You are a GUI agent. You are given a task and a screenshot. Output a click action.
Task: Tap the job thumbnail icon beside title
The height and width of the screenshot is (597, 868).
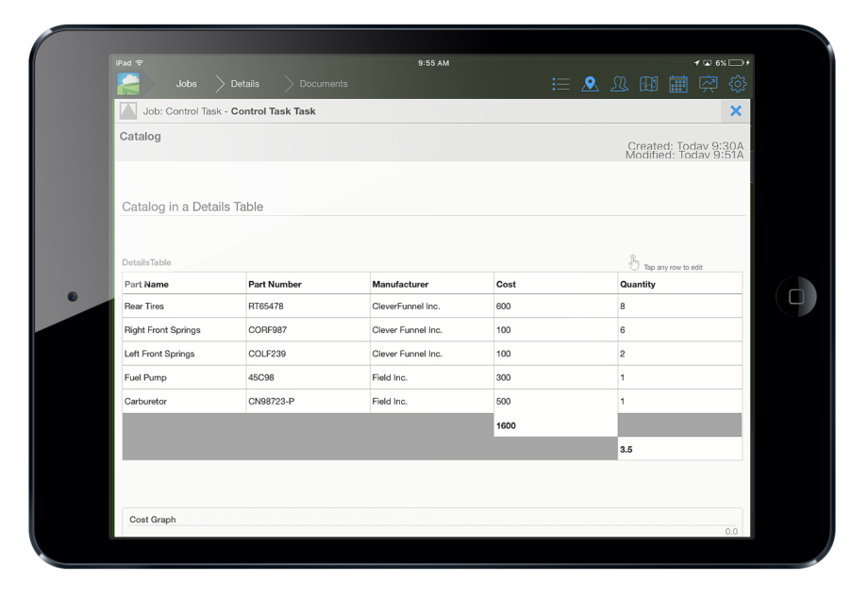[128, 111]
